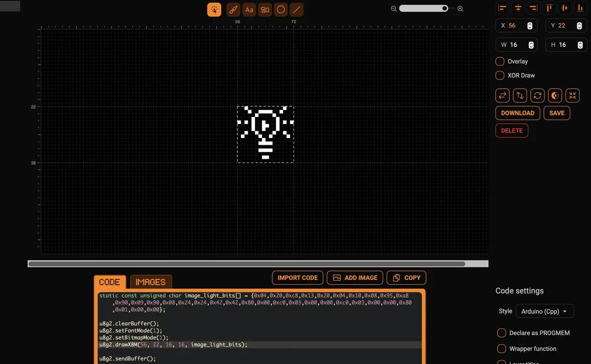Click the X position stepper
The image size is (591, 364).
coord(530,26)
